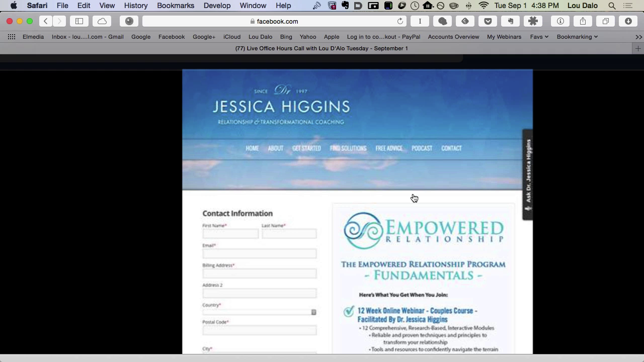This screenshot has height=362, width=644.
Task: Click the Empowered Relationship logo image
Action: coord(423,231)
